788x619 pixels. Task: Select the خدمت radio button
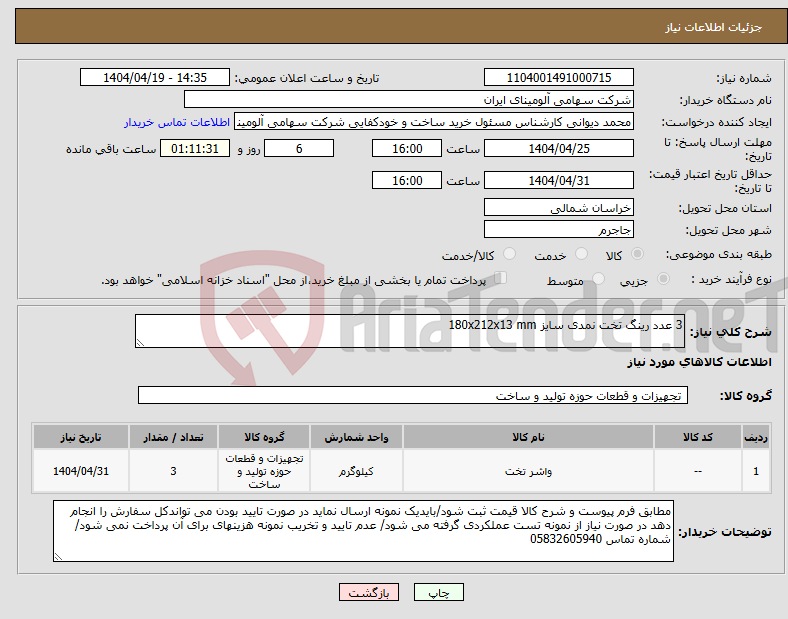[x=581, y=254]
